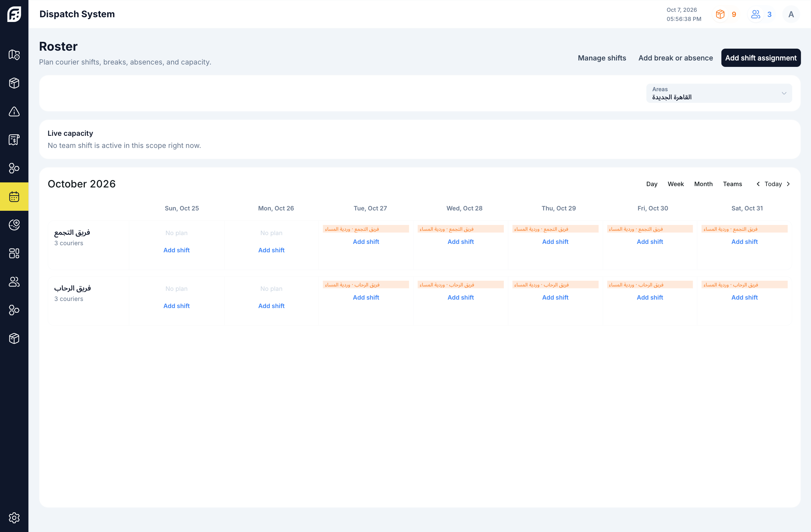Click Add shift assignment button
Viewport: 811px width, 532px height.
761,58
